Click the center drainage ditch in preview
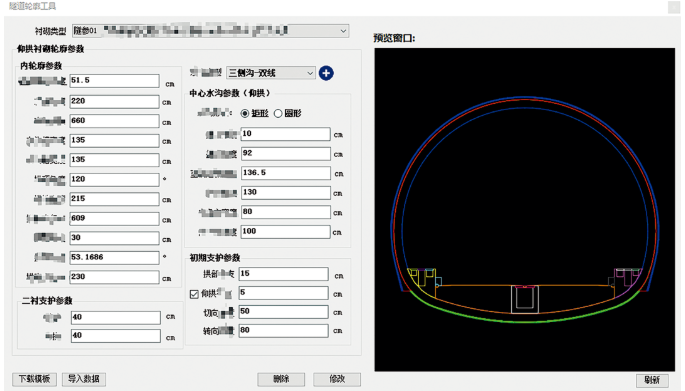685x391 pixels. (x=525, y=299)
